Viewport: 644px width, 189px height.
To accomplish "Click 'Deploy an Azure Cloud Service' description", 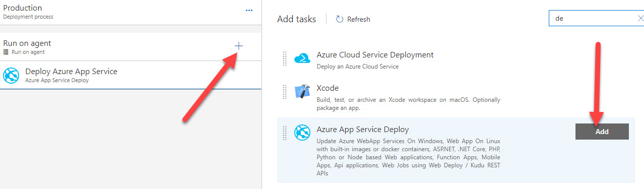I will tap(357, 66).
